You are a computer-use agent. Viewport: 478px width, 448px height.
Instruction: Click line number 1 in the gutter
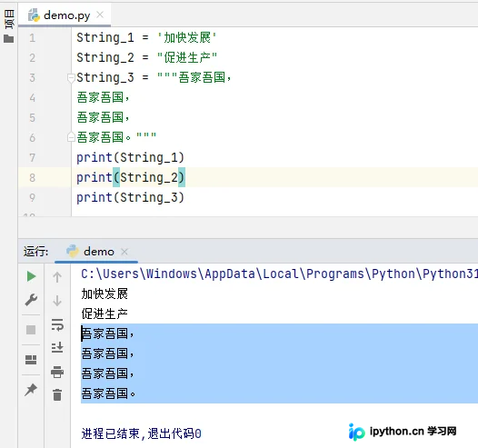33,38
